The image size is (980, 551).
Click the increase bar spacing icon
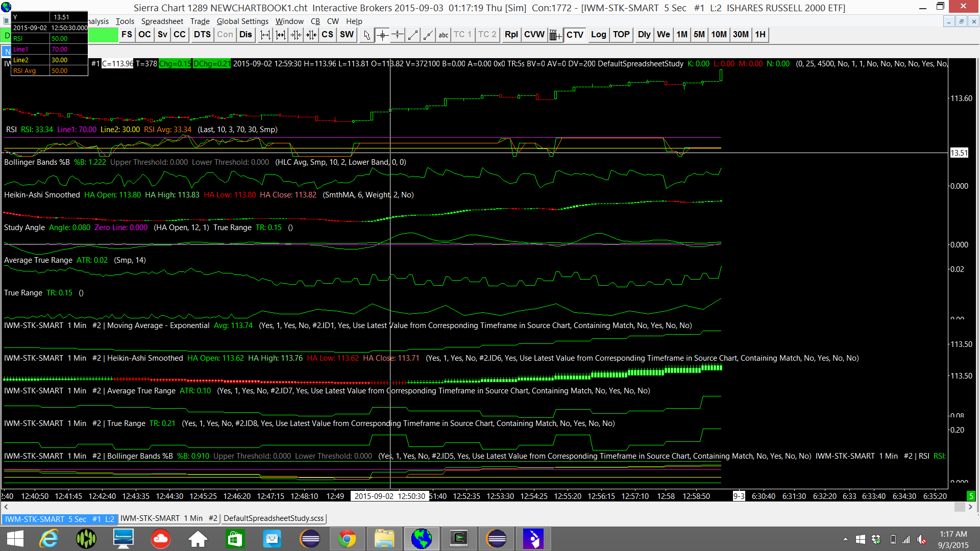[x=265, y=35]
